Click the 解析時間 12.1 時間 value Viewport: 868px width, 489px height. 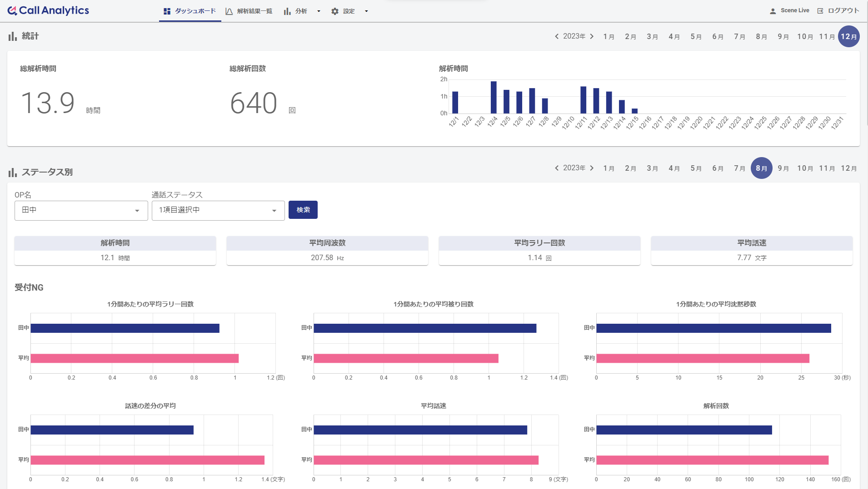coord(115,258)
